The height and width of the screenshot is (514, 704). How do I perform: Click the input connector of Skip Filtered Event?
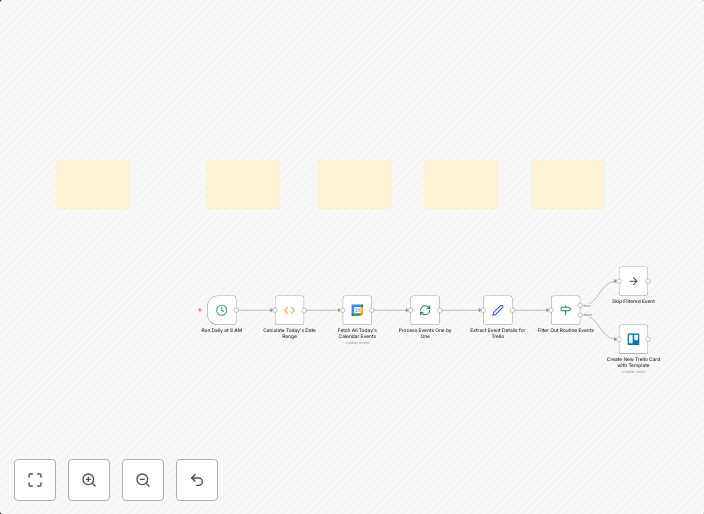(x=619, y=281)
